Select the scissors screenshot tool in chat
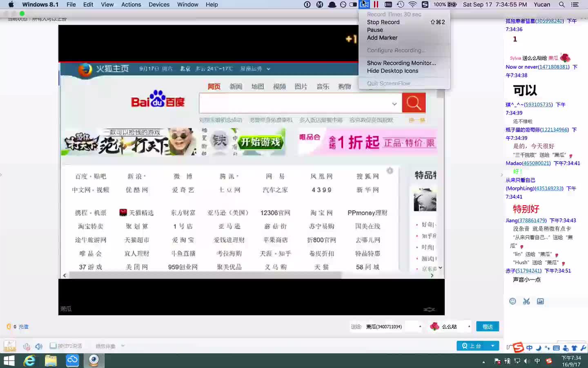The height and width of the screenshot is (368, 588). [526, 301]
